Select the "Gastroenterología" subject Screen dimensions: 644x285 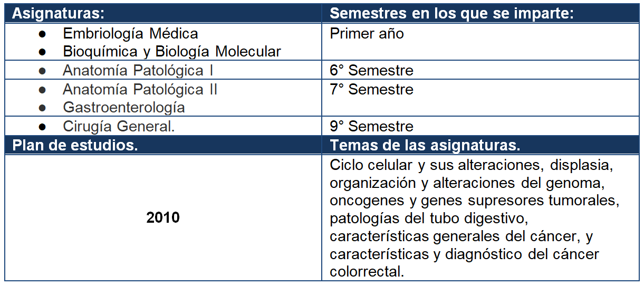[x=124, y=108]
